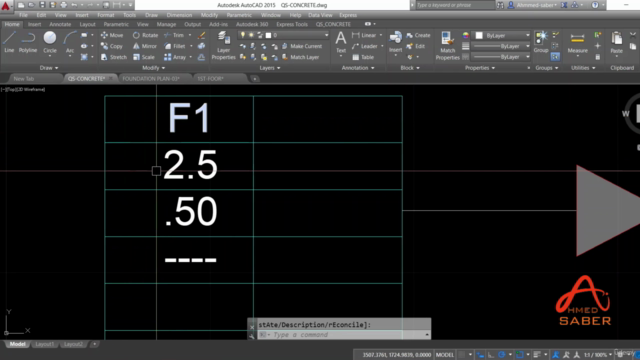Open the linetype ByLayer dropdown
This screenshot has width=640, height=360.
coord(501,57)
